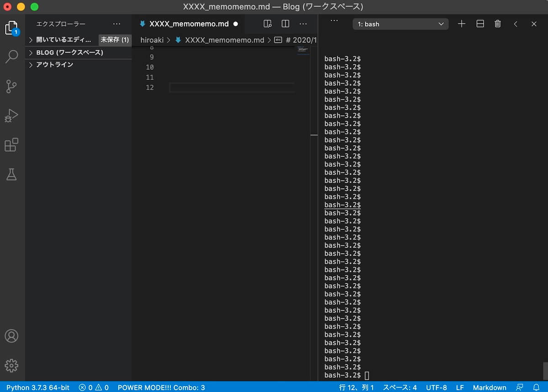Click the editor minimap
The width and height of the screenshot is (548, 392).
[x=303, y=50]
